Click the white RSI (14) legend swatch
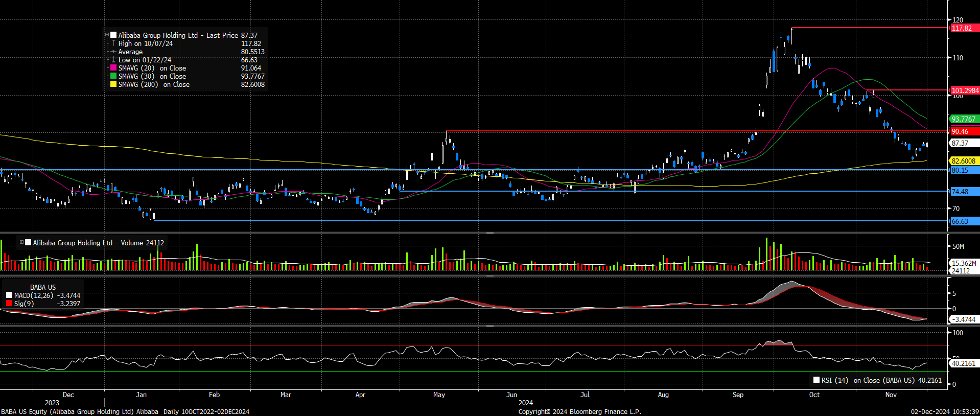This screenshot has height=416, width=980. (x=816, y=380)
